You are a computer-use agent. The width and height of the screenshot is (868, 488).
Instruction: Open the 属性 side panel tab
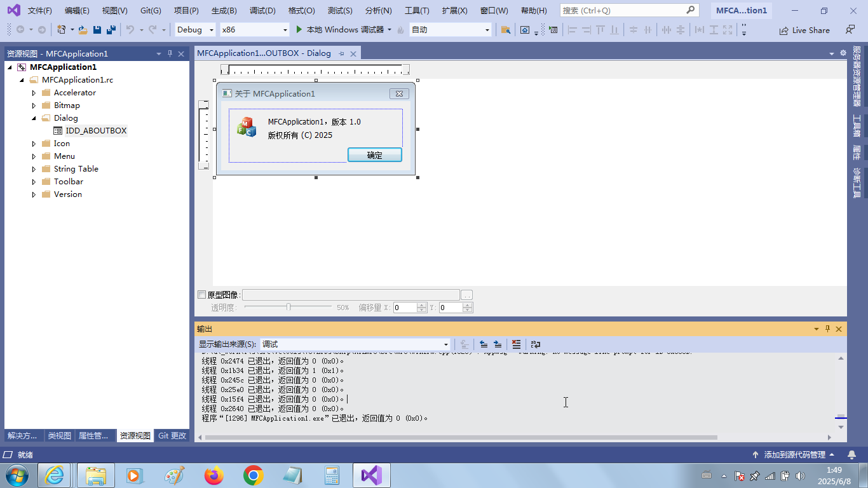pos(857,152)
